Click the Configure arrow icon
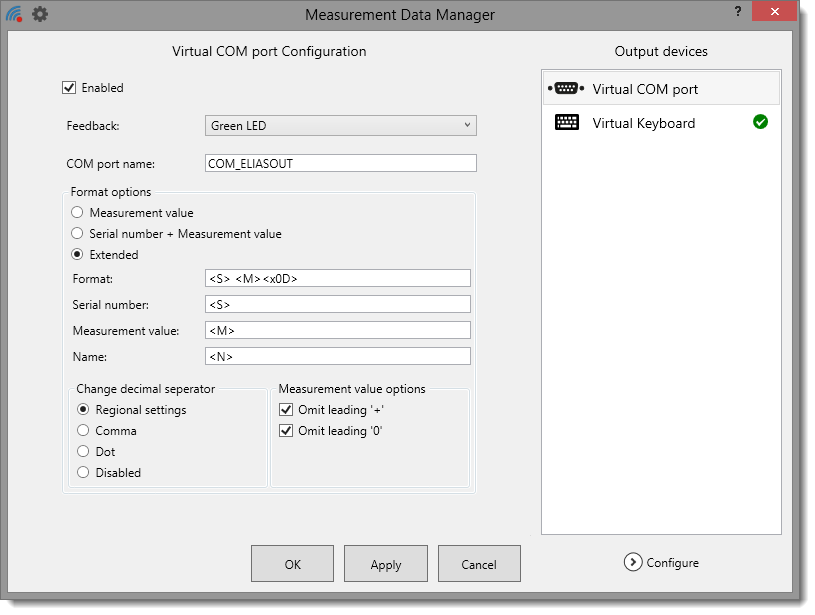 click(x=632, y=562)
